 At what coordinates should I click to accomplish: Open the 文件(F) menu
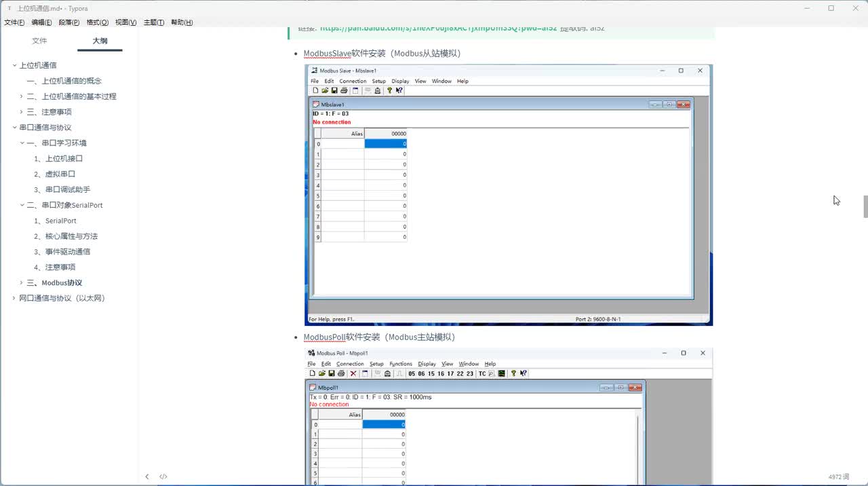tap(14, 22)
